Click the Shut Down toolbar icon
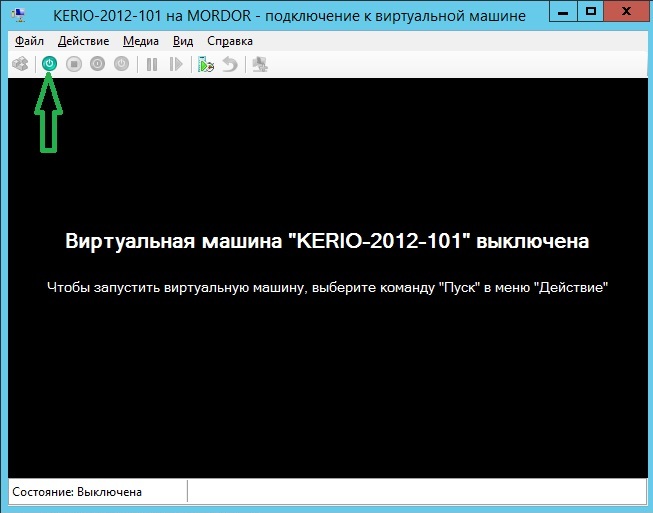Image resolution: width=653 pixels, height=513 pixels. 98,64
